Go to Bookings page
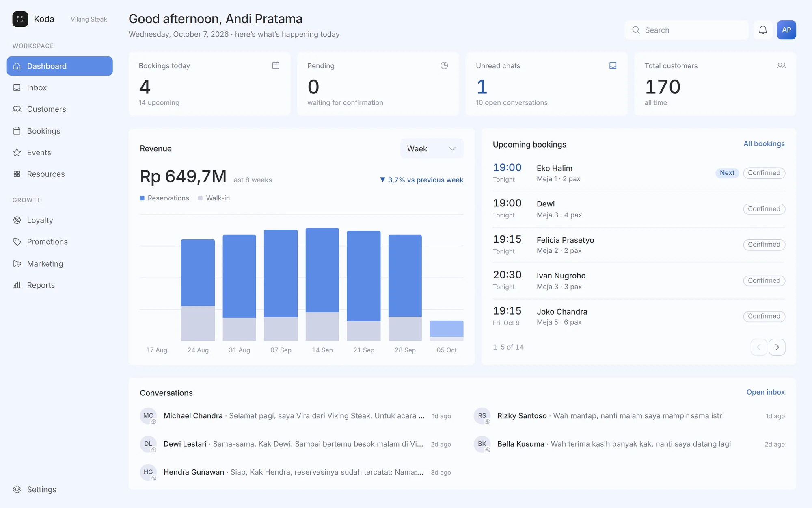The width and height of the screenshot is (812, 508). [x=60, y=131]
